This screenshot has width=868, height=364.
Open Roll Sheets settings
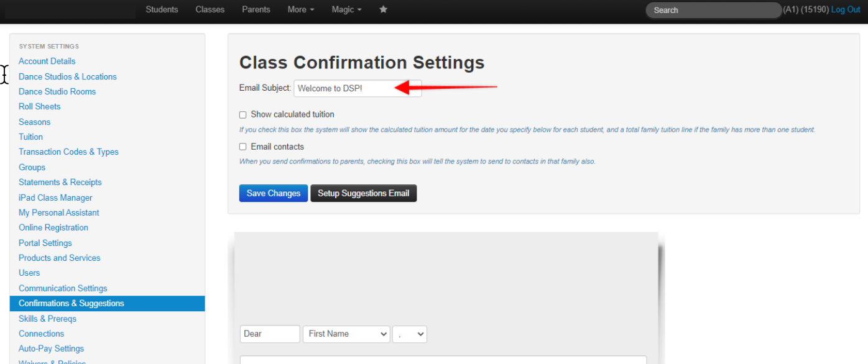[39, 106]
